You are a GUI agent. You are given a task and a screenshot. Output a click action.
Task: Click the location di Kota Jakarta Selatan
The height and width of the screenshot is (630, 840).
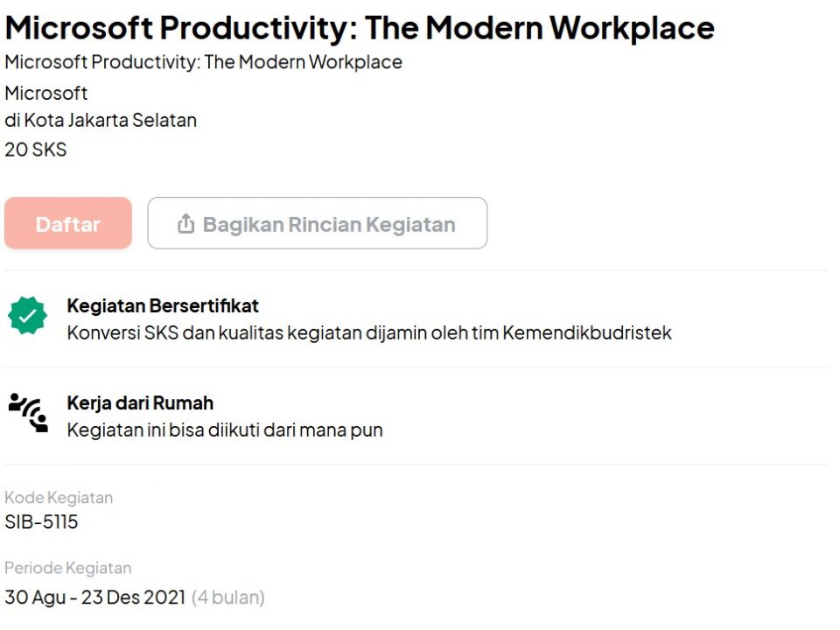coord(101,120)
